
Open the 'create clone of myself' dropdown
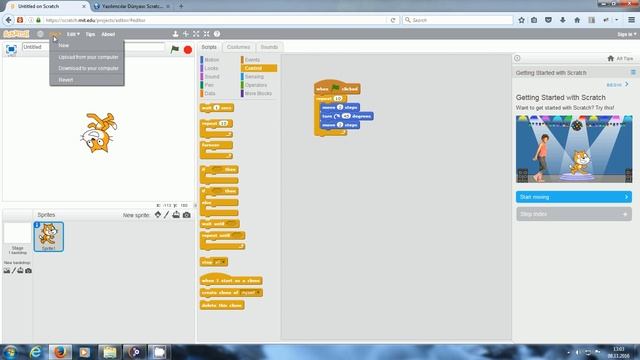[258, 293]
